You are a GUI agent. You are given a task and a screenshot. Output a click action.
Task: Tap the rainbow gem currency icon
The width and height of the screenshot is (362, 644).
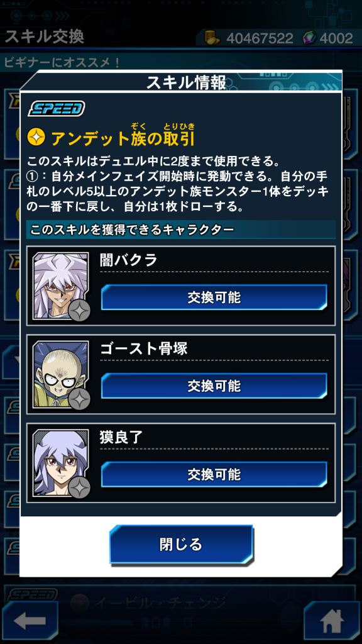pos(310,38)
